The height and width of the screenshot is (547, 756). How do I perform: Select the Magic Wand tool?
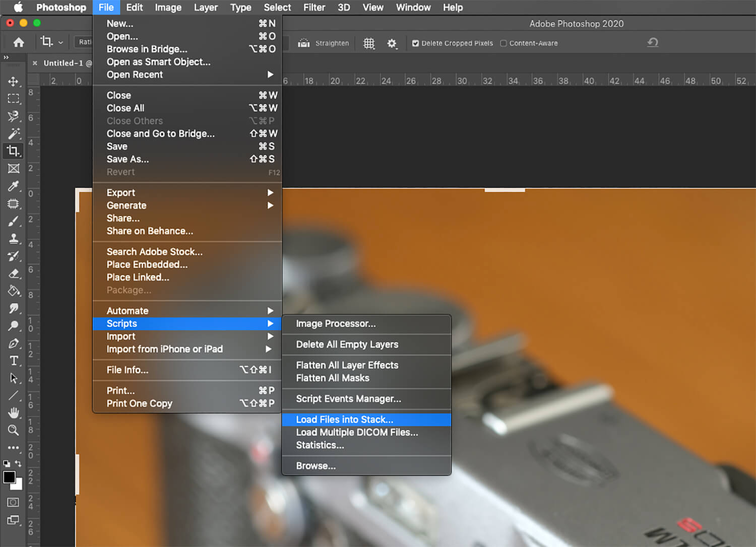pyautogui.click(x=14, y=133)
